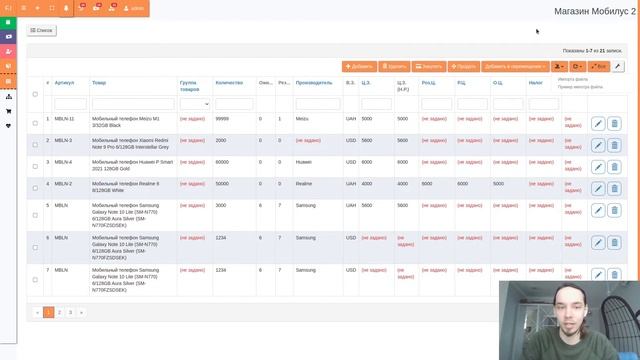Check the checkbox for row 1 MBLN-11
Screen dimensions: 640x360
point(35,123)
